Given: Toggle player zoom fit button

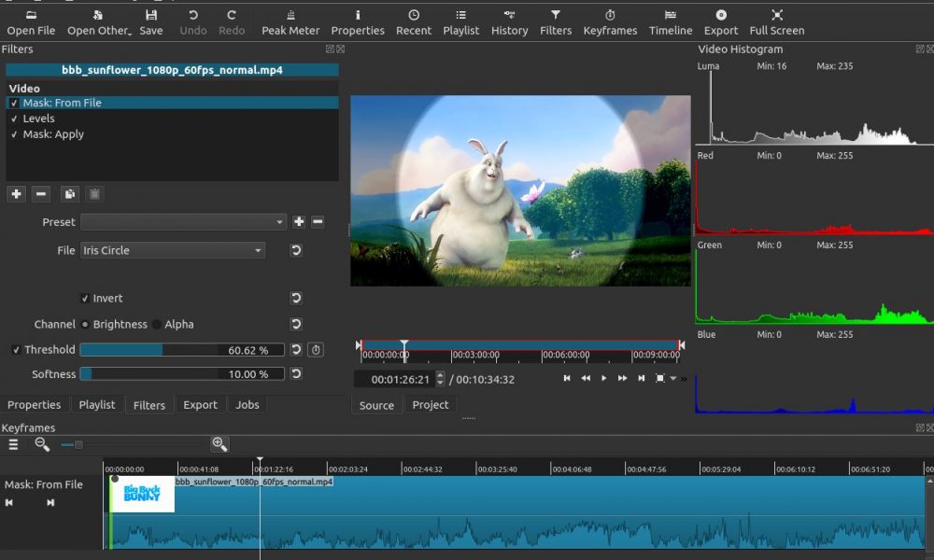Looking at the screenshot, I should [660, 379].
